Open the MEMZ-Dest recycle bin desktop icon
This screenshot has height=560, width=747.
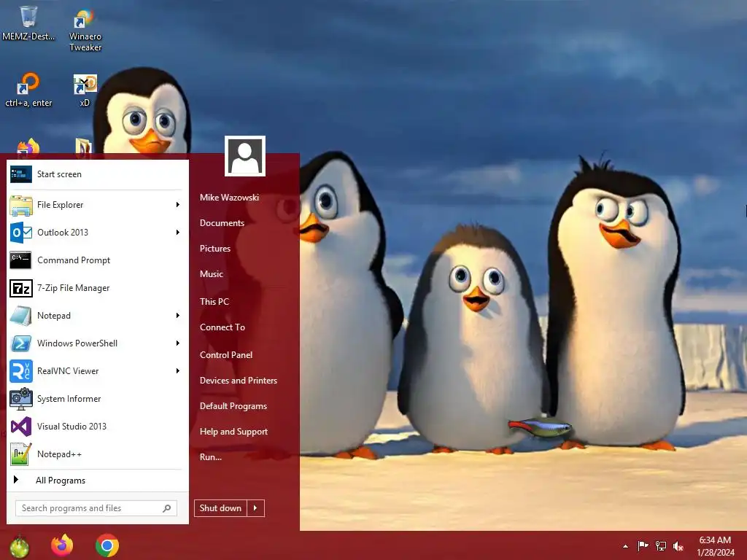pyautogui.click(x=28, y=23)
